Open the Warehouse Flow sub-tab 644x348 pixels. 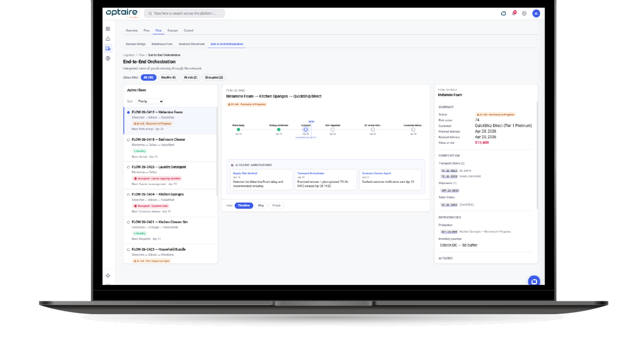point(162,44)
